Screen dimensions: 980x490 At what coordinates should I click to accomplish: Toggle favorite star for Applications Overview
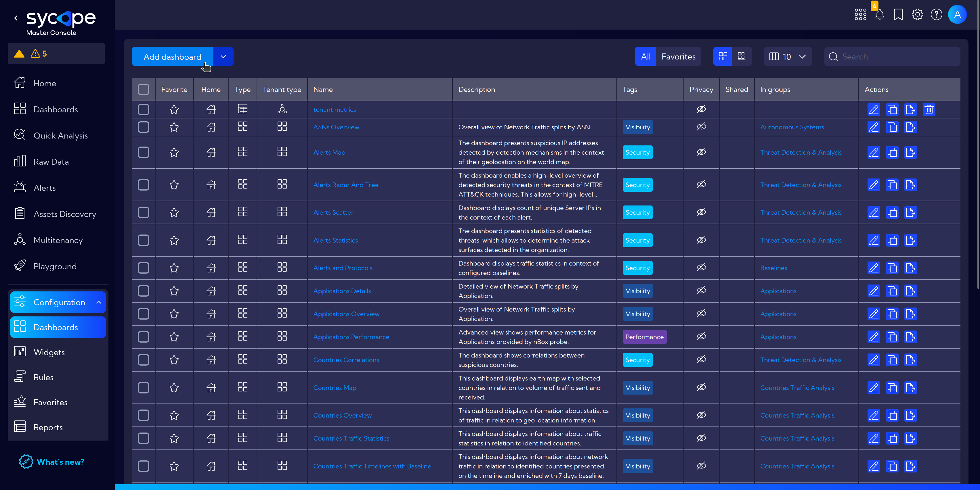pos(174,314)
